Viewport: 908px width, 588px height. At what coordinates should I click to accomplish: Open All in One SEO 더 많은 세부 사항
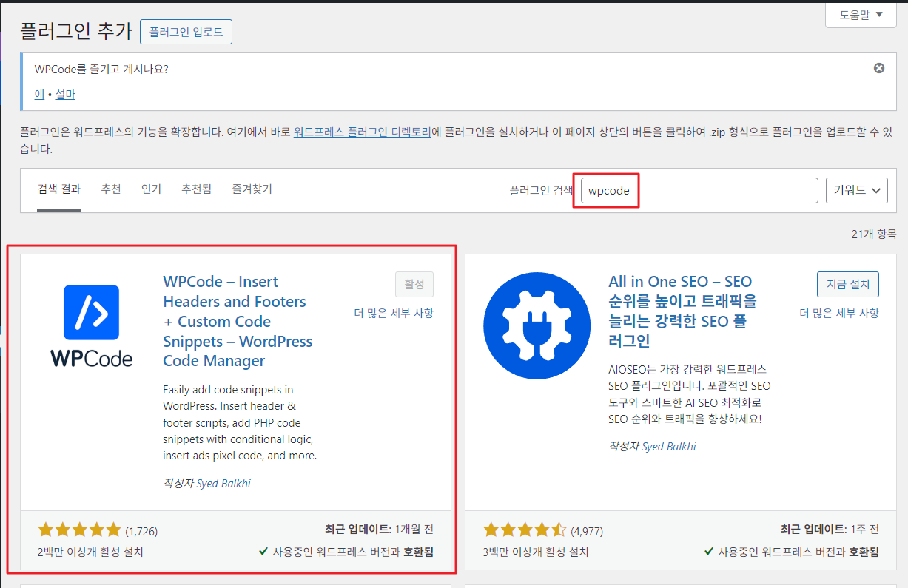pyautogui.click(x=839, y=313)
